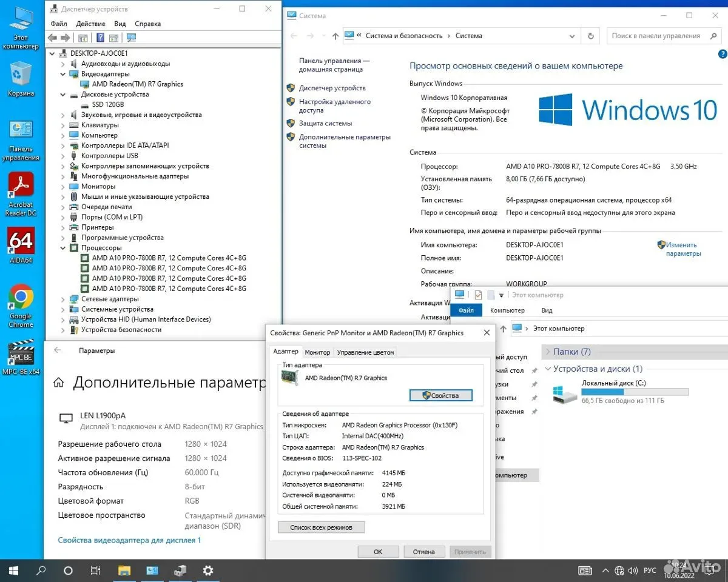Viewport: 728px width, 582px height.
Task: Open Справка menu in Device Manager
Action: pos(148,24)
